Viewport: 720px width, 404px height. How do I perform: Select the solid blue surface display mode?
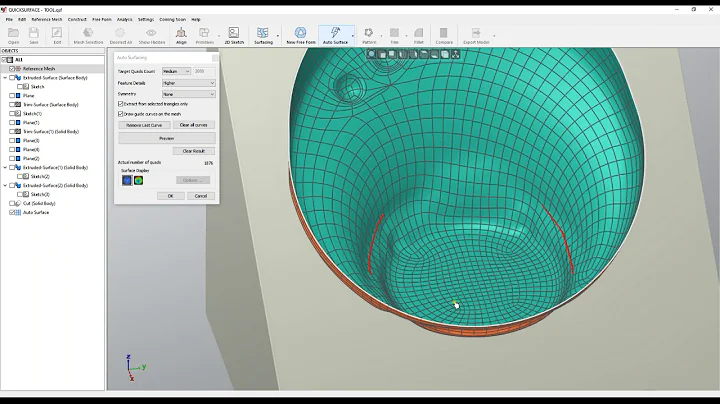point(127,180)
